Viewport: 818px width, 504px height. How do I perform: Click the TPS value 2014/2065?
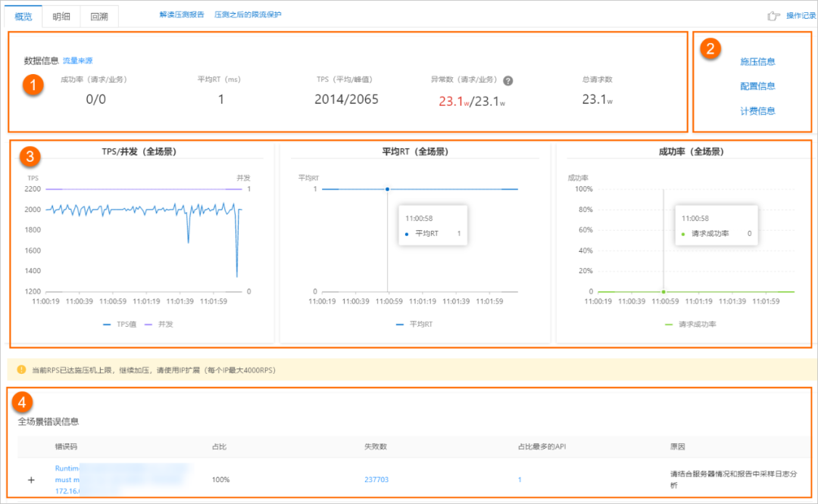[346, 99]
